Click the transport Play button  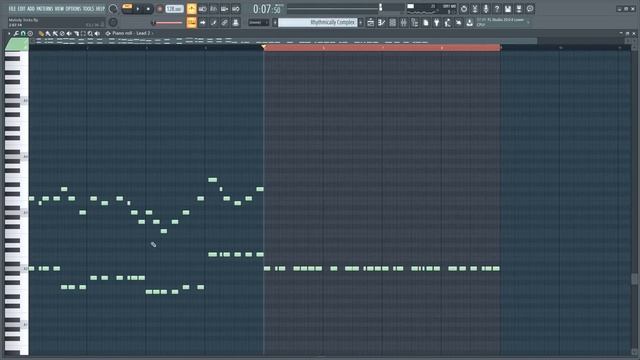pos(138,9)
